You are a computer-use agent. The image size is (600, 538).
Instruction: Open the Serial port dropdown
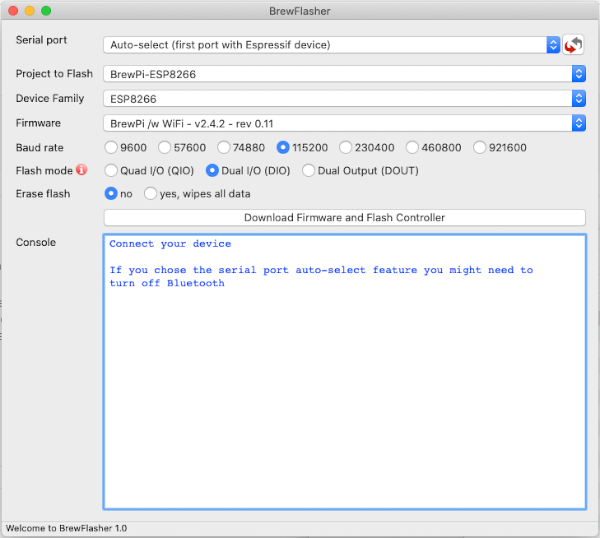(332, 45)
